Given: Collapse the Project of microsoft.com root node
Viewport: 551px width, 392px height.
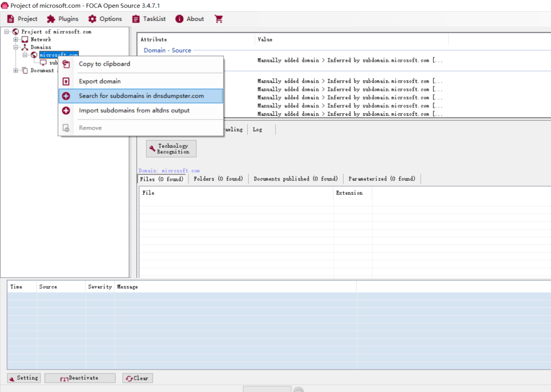Looking at the screenshot, I should click(7, 32).
